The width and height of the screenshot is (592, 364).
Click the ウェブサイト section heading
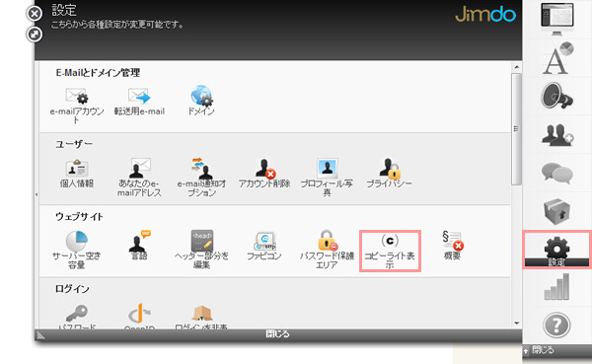[x=79, y=217]
